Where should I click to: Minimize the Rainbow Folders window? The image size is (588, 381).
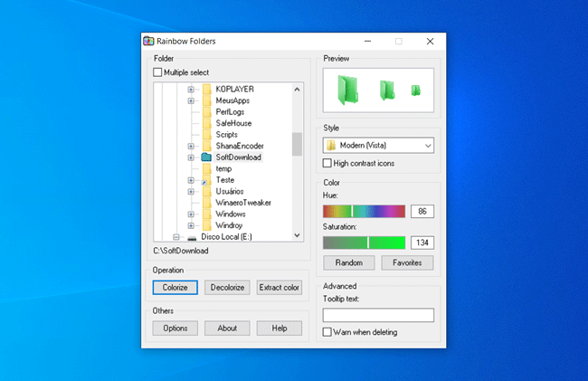tap(368, 41)
